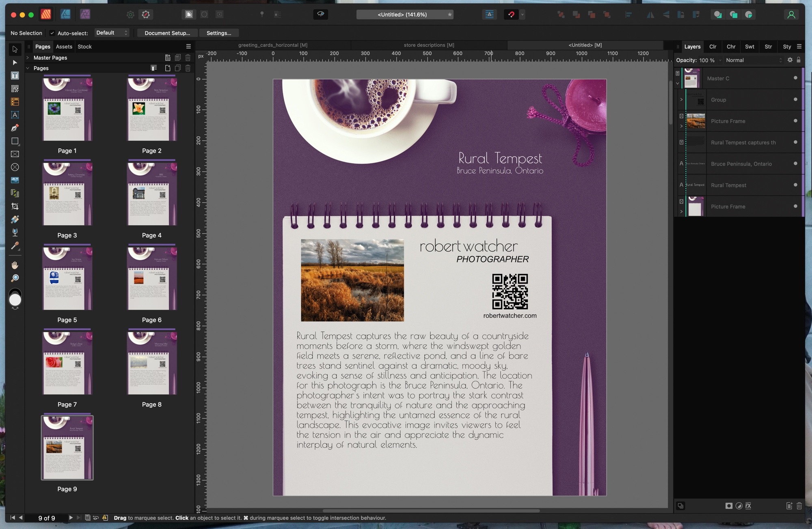Click the Settings... button
812x529 pixels.
[x=219, y=33]
